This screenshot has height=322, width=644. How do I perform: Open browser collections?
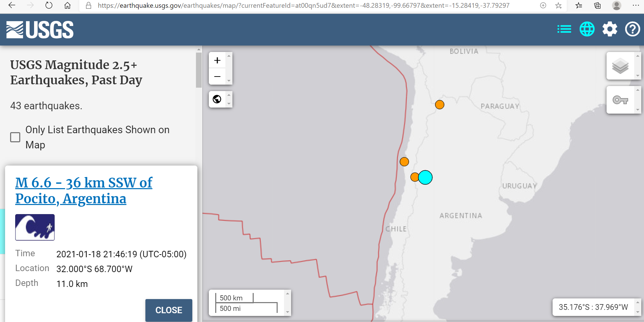597,5
